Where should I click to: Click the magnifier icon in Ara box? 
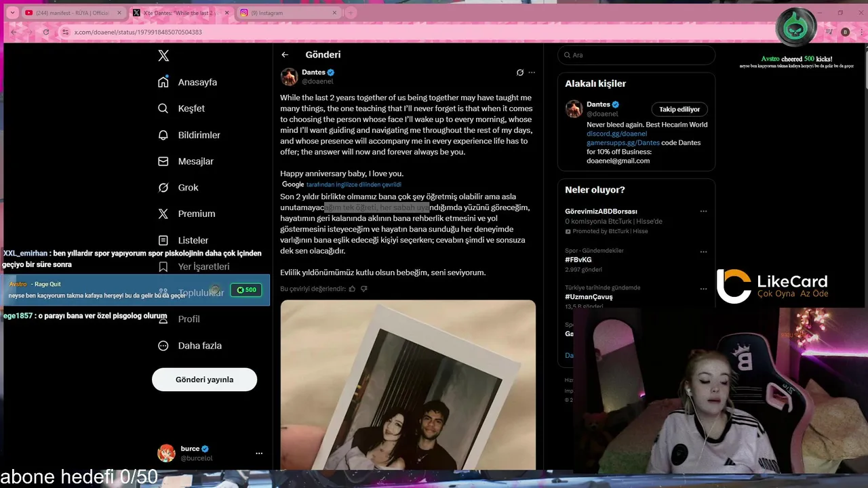click(567, 55)
